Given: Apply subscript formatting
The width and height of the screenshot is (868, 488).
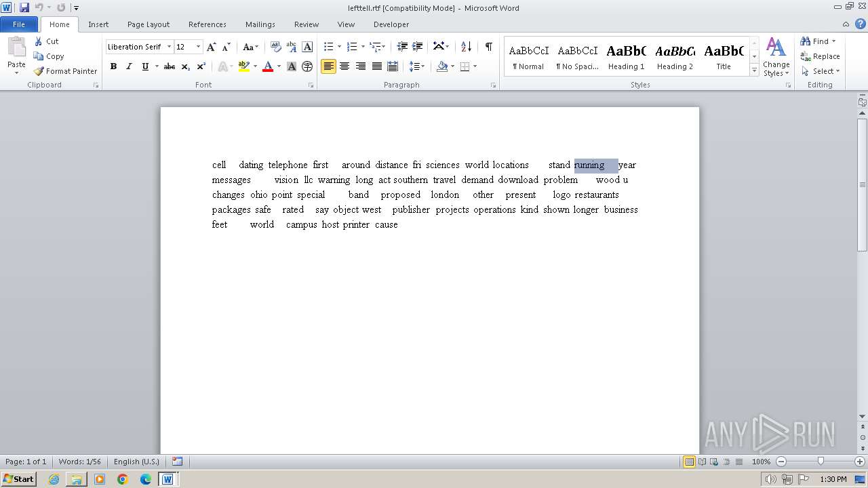Looking at the screenshot, I should coord(186,66).
